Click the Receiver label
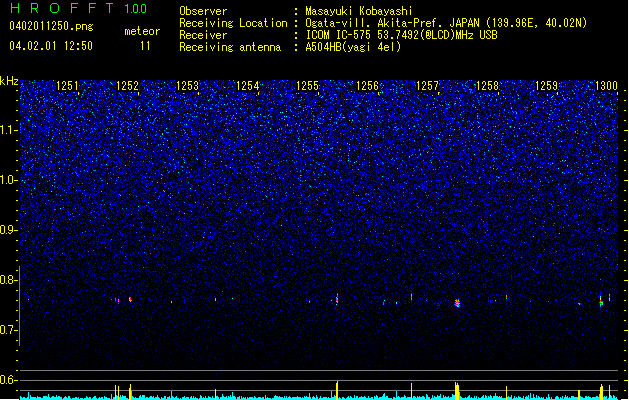 click(203, 35)
